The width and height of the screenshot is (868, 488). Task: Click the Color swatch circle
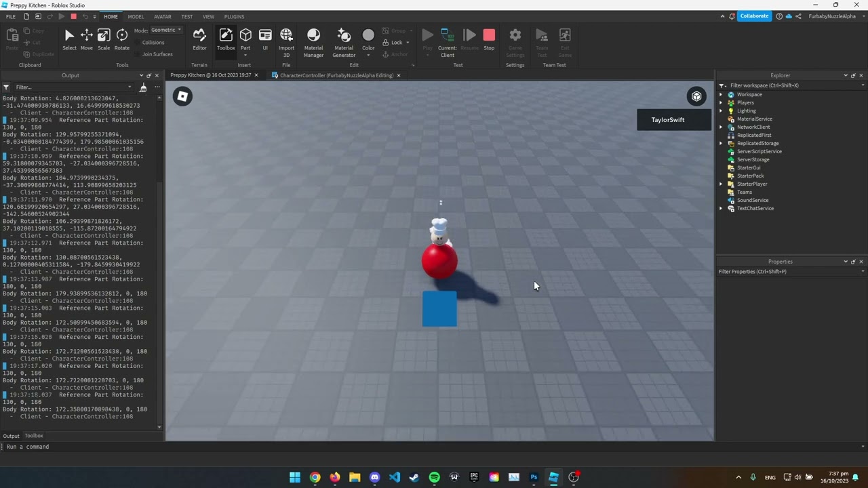[368, 35]
